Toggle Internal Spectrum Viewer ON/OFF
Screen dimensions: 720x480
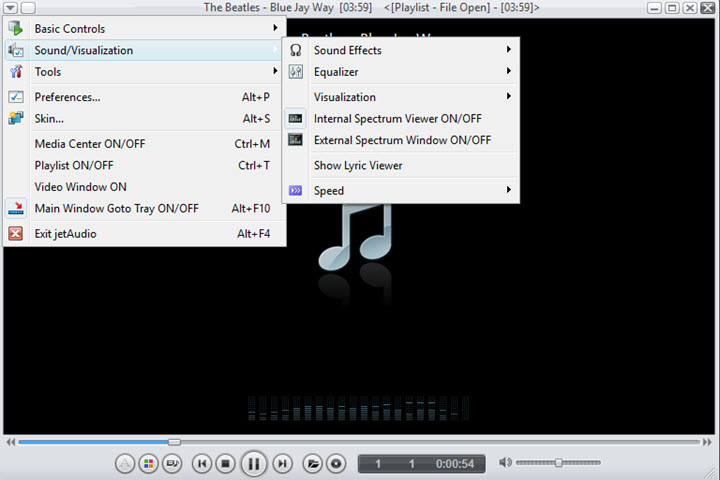point(401,119)
